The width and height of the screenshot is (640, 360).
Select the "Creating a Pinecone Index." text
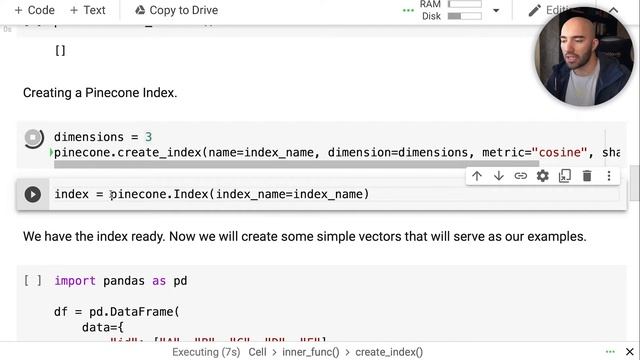[x=100, y=93]
